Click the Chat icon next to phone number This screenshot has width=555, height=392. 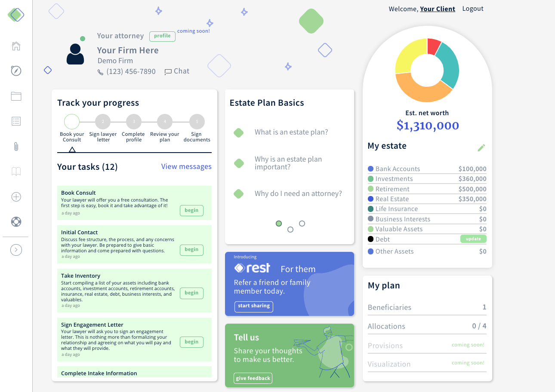168,72
